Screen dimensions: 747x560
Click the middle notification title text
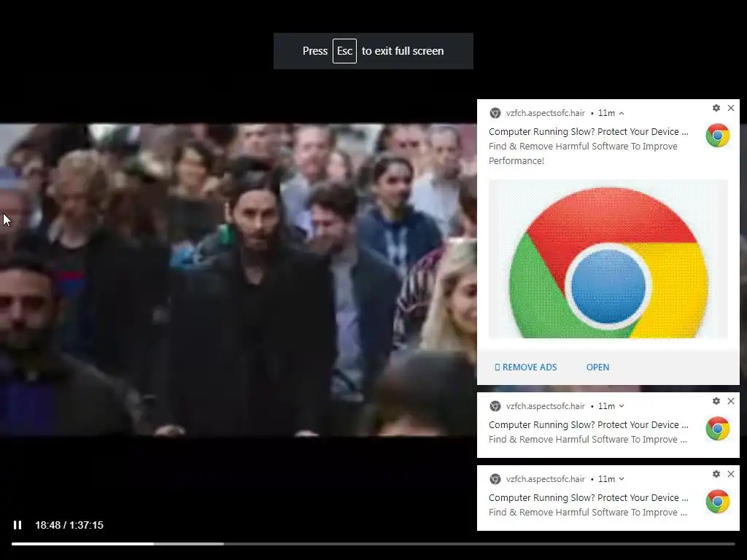(589, 425)
